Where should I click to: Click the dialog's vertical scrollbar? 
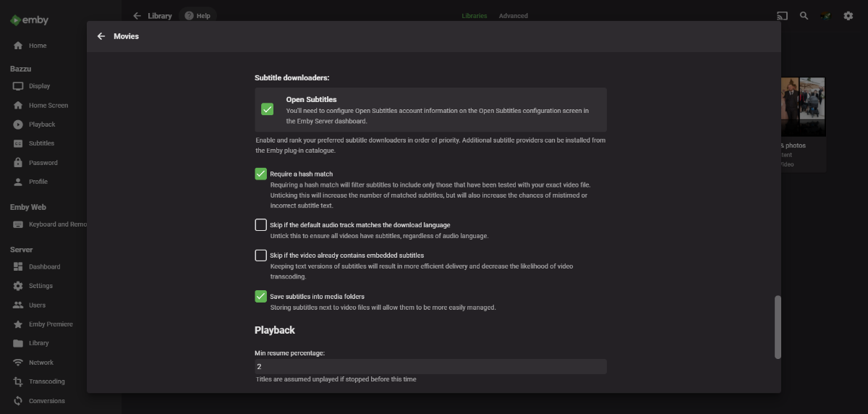778,326
